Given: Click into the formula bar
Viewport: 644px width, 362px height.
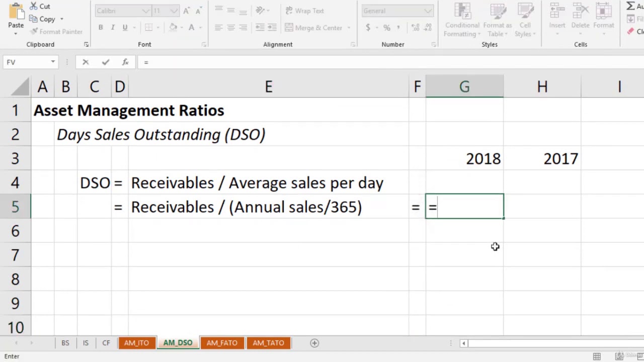Looking at the screenshot, I should tap(390, 62).
